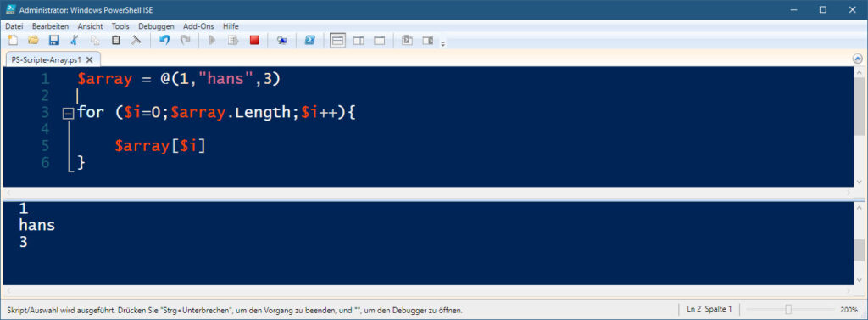Paste from clipboard using the clipboard icon
The height and width of the screenshot is (320, 868).
pos(115,40)
